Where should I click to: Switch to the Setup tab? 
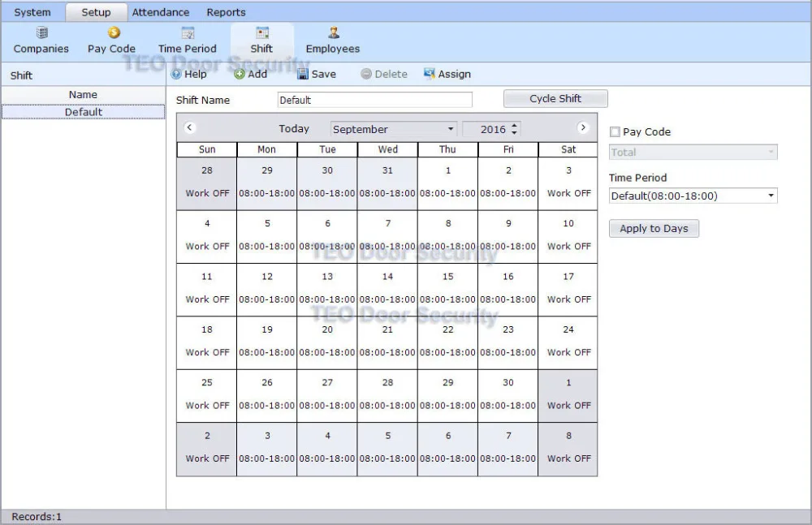tap(97, 12)
